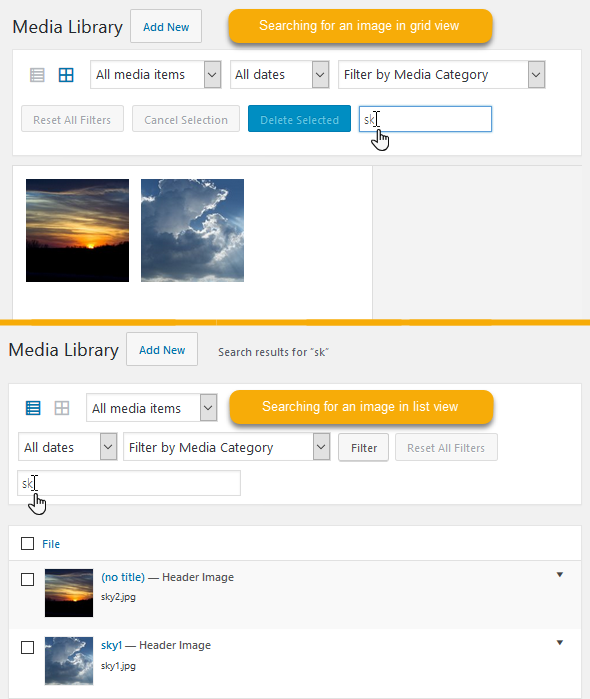The image size is (590, 699).
Task: Focus the grid view search field
Action: [425, 119]
